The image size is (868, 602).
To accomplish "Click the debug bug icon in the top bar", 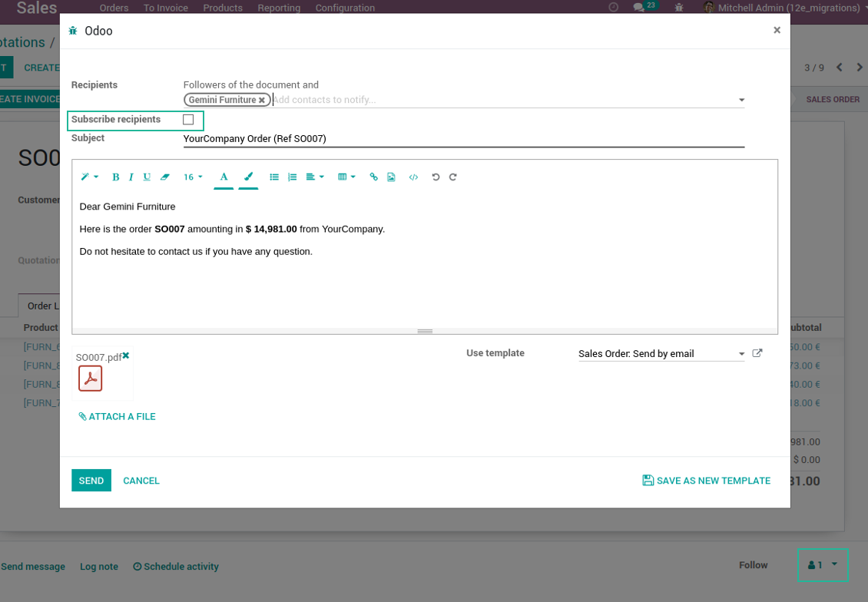I will coord(679,8).
